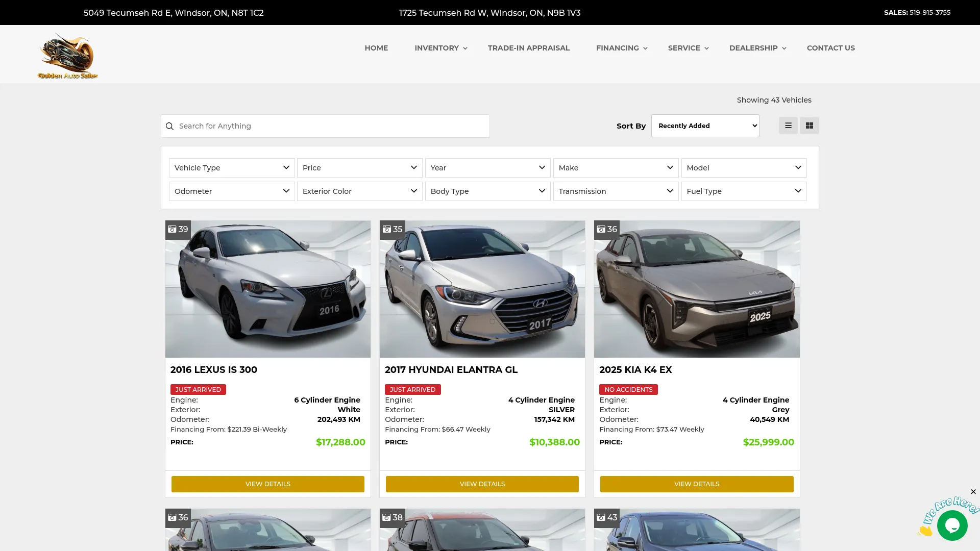Click JUST ARRIVED badge on the Elantra

tap(412, 390)
